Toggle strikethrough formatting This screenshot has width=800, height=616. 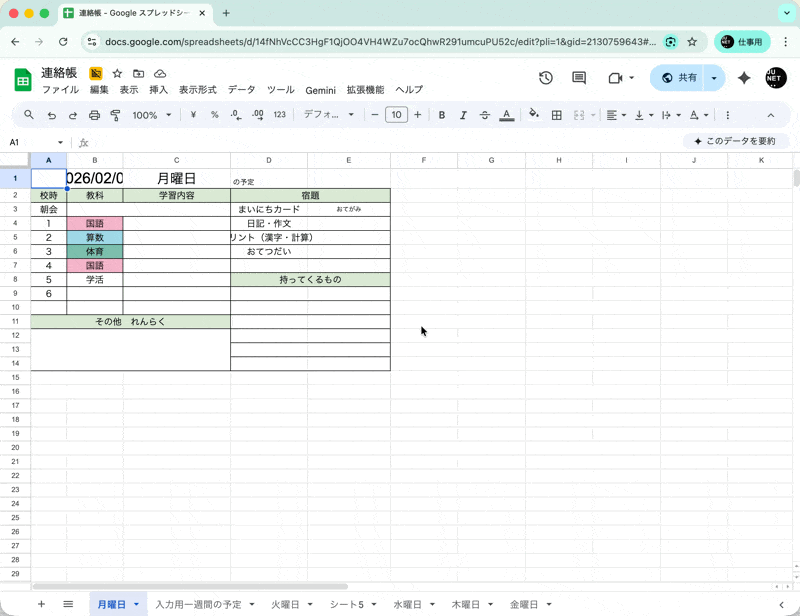485,115
